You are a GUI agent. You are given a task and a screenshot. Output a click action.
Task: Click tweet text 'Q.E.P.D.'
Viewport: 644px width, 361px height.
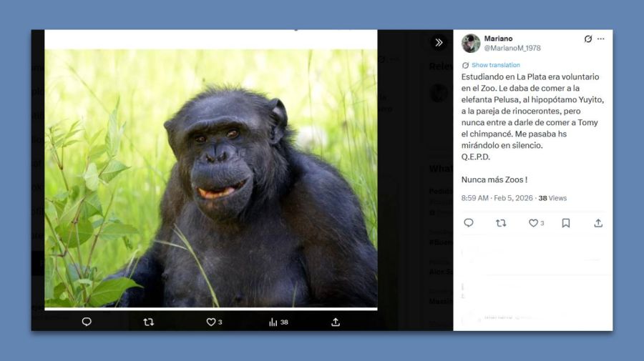click(x=476, y=157)
